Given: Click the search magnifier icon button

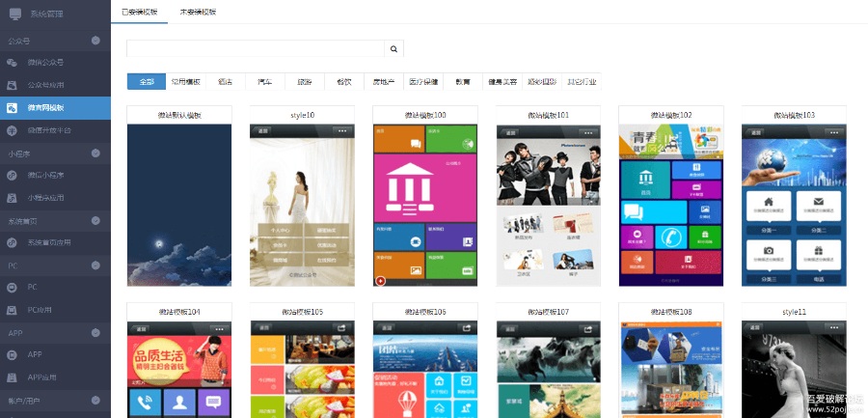Looking at the screenshot, I should [393, 49].
